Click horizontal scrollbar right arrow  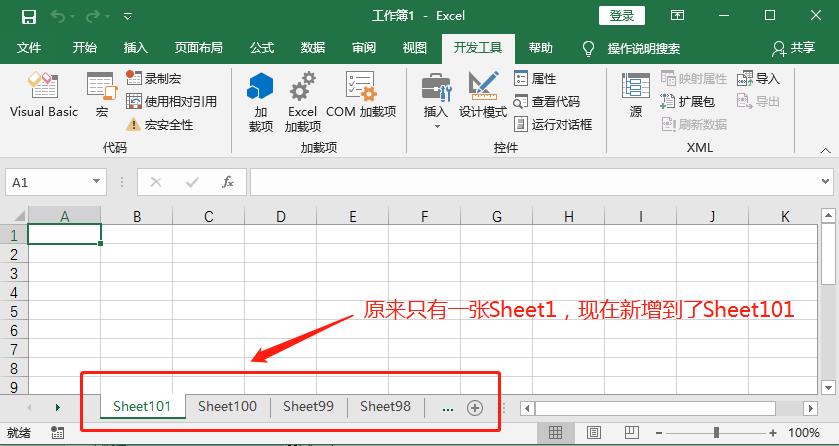(810, 409)
